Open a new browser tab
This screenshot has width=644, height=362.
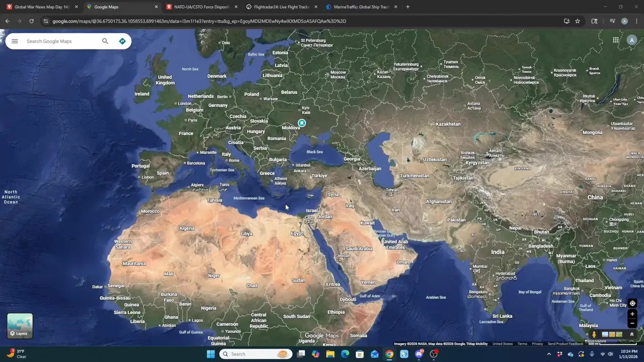coord(408,7)
